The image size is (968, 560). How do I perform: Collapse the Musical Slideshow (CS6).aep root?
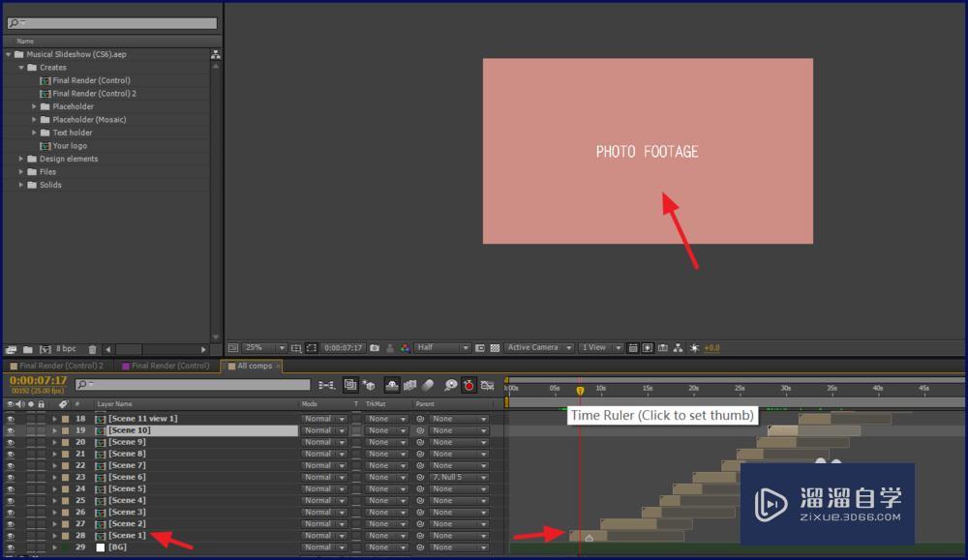coord(8,54)
